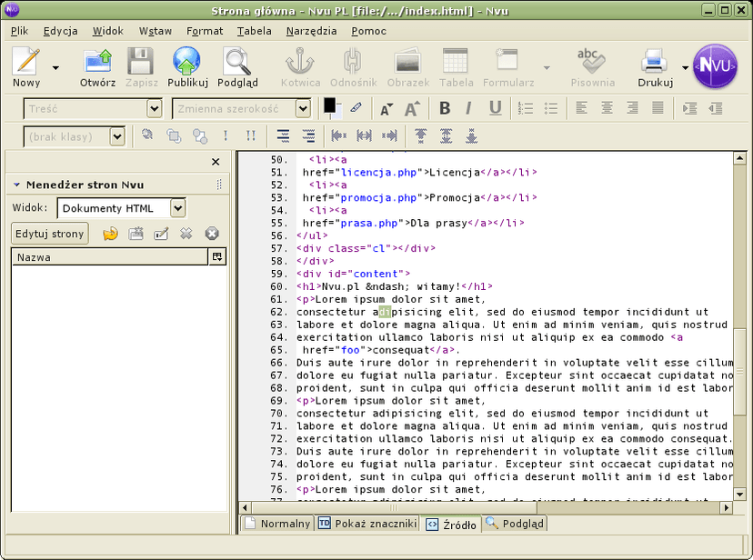Click the vertical scrollbar down arrow
The image size is (753, 560).
739,494
